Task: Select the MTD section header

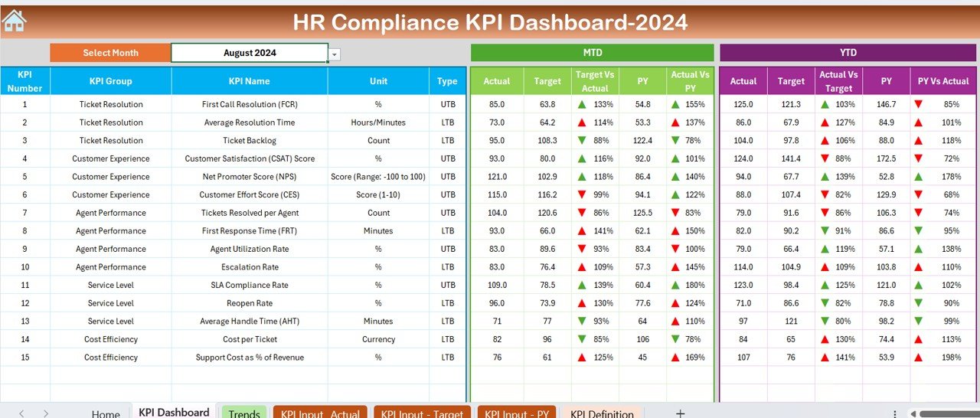Action: (x=592, y=53)
